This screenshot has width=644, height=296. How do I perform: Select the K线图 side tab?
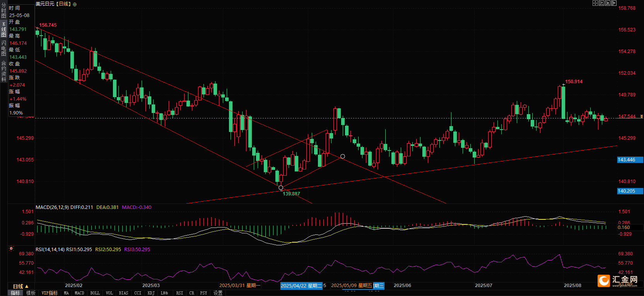click(3, 29)
